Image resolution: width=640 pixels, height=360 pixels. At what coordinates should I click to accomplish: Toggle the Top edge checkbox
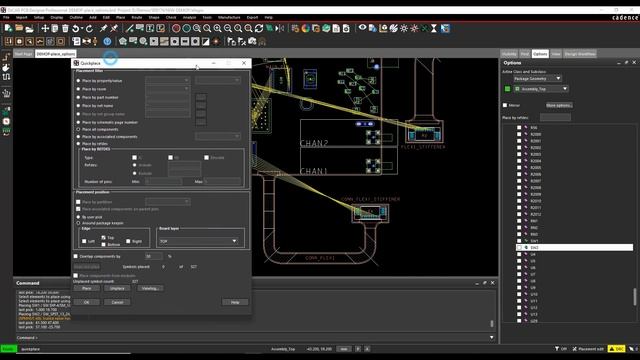(x=104, y=237)
